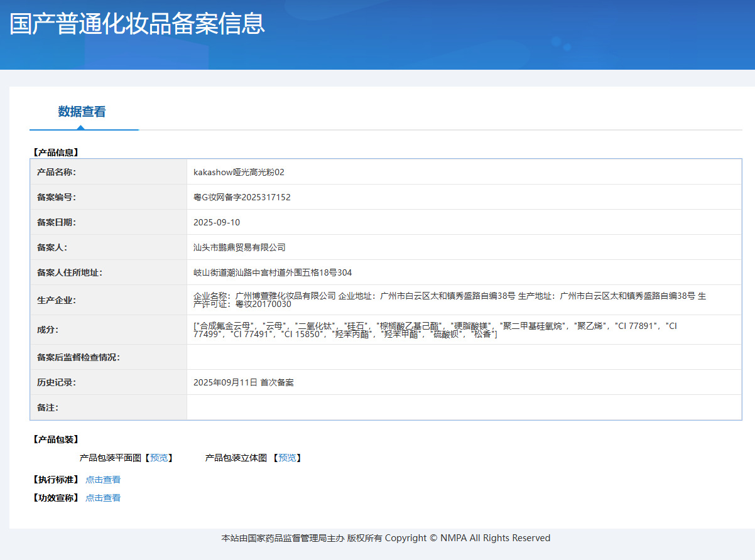
Task: Open 点击查看 link beside 功效宣称
Action: pos(103,498)
